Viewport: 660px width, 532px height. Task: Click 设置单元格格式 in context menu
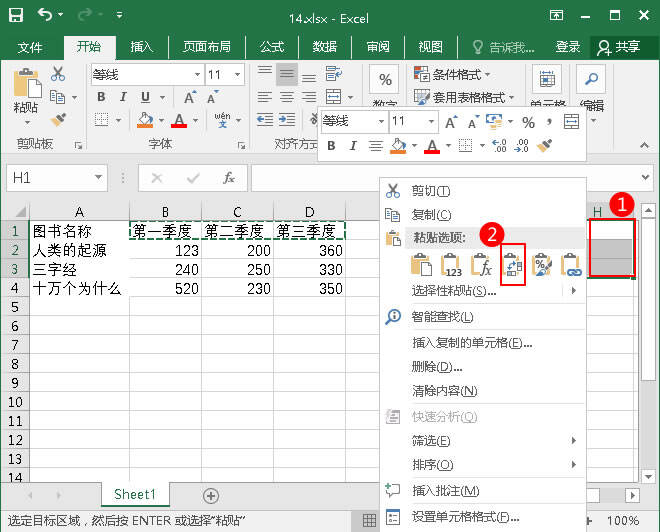(x=465, y=517)
